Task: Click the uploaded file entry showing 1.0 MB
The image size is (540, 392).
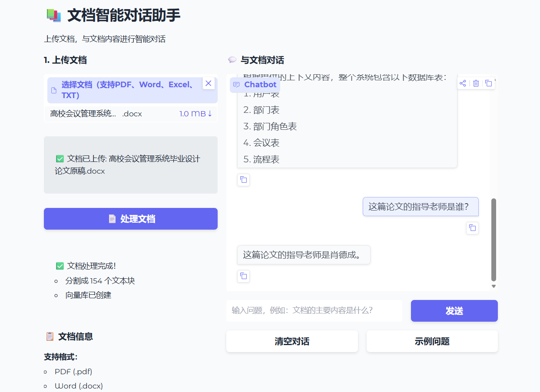Action: (x=130, y=113)
